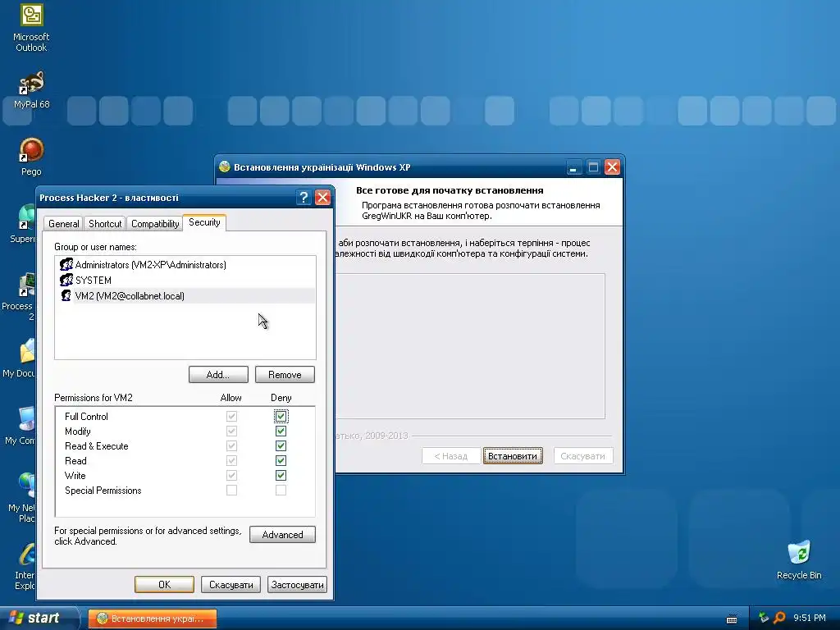Click Скасувати in properties dialog
The image size is (840, 630).
point(231,584)
